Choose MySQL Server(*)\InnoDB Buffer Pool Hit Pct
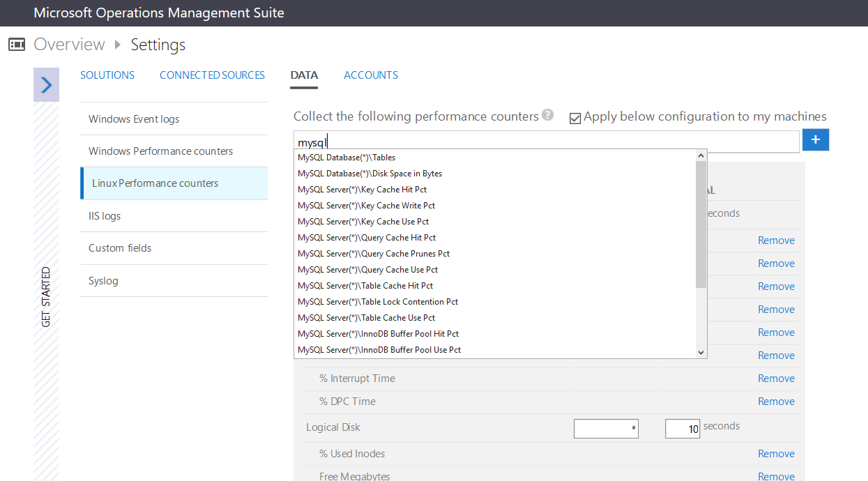The width and height of the screenshot is (868, 481). pos(495,334)
